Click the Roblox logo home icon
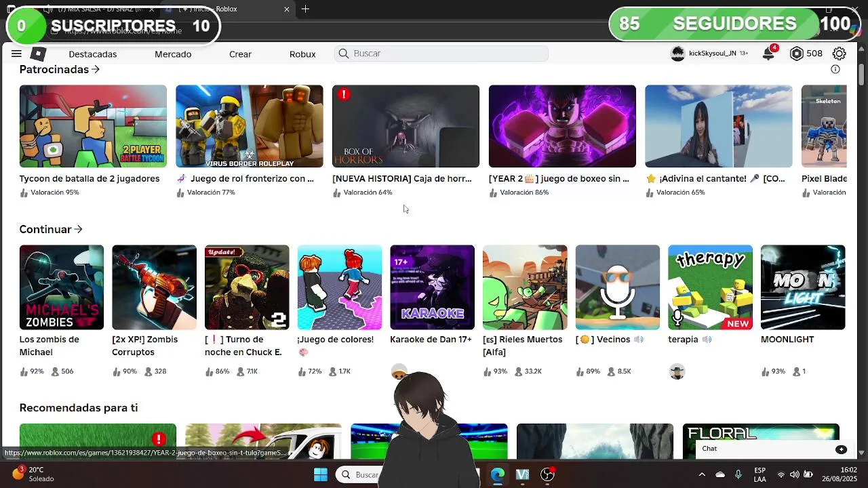The image size is (868, 488). coord(39,54)
